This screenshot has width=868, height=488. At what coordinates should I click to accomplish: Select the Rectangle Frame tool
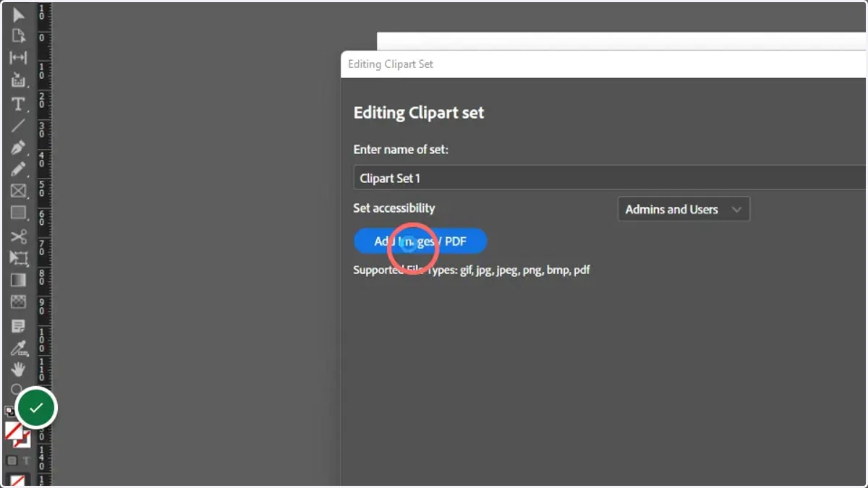[x=18, y=191]
